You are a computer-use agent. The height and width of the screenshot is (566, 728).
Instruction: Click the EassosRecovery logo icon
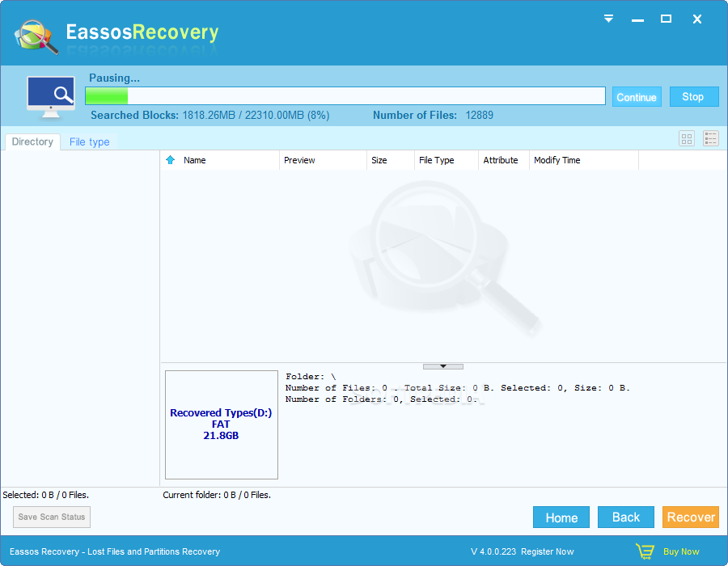[x=36, y=36]
